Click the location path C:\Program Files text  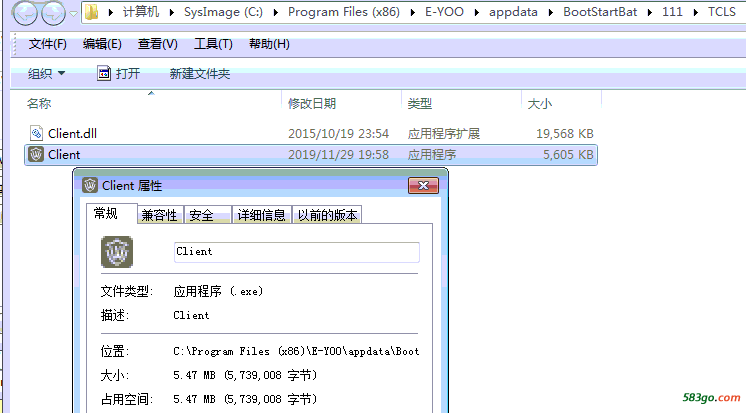[296, 351]
